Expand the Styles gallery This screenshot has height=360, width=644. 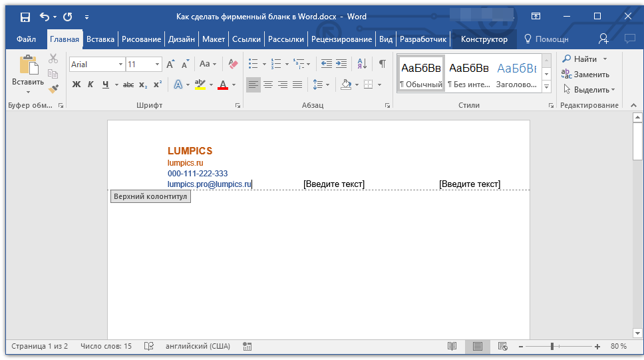547,87
